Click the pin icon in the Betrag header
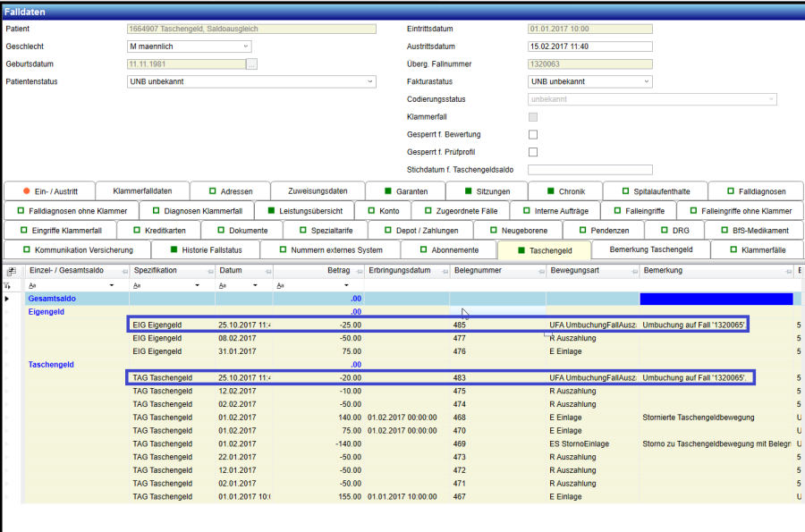 [358, 270]
